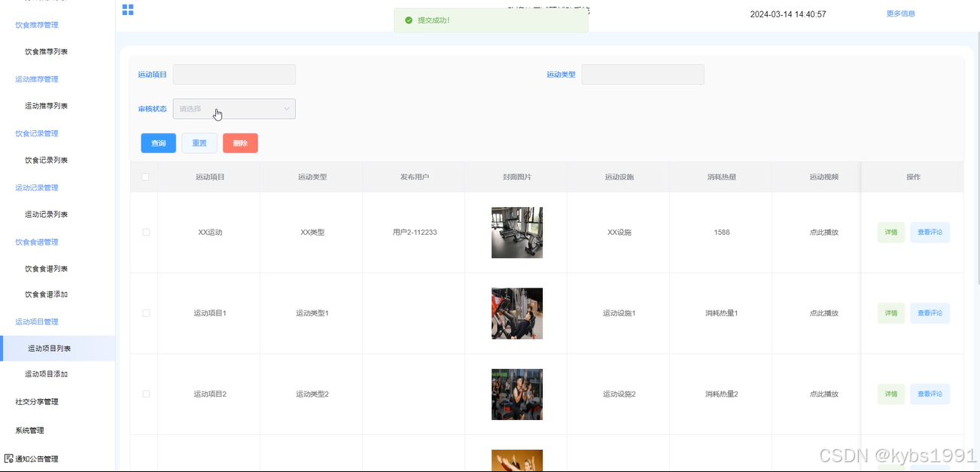This screenshot has height=472, width=980.
Task: Check the row checkbox for XX运动
Action: click(x=146, y=232)
